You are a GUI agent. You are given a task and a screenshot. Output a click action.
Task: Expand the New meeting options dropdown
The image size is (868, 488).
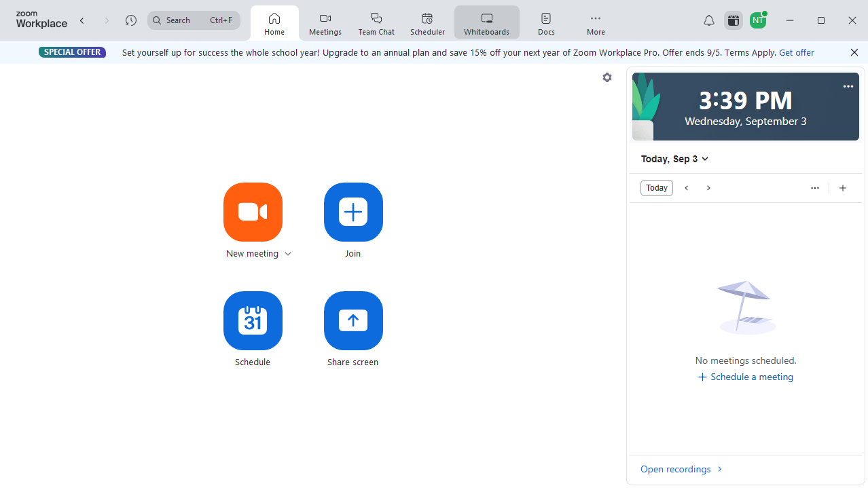click(x=287, y=253)
